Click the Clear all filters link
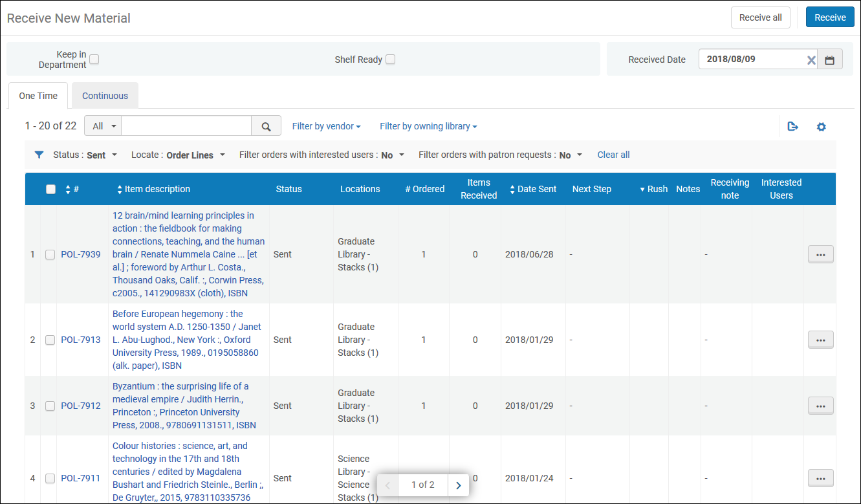The image size is (861, 504). pyautogui.click(x=613, y=155)
